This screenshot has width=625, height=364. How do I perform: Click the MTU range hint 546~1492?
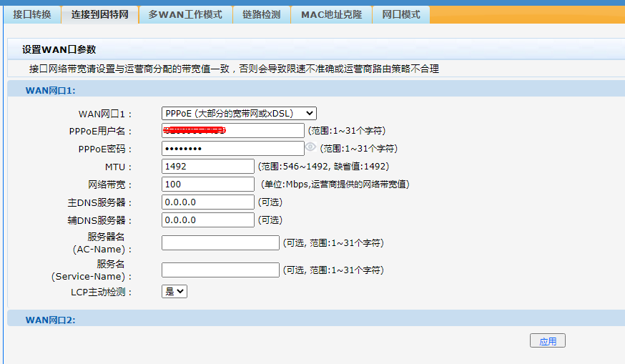[323, 166]
